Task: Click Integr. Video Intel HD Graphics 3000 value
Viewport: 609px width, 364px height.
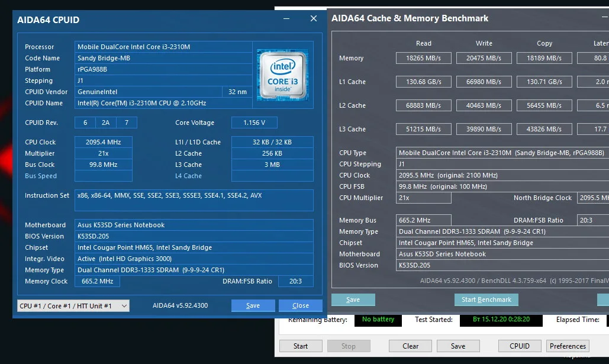Action: pos(194,259)
